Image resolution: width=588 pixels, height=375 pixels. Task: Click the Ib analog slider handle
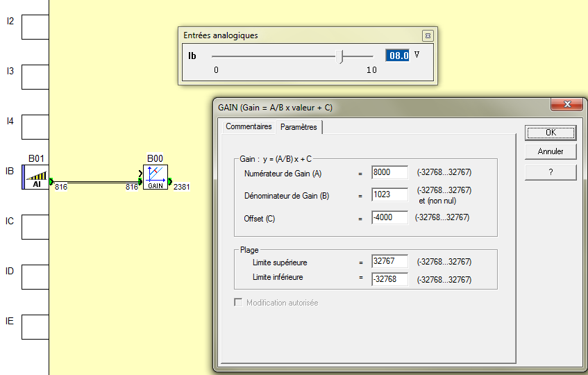[339, 56]
